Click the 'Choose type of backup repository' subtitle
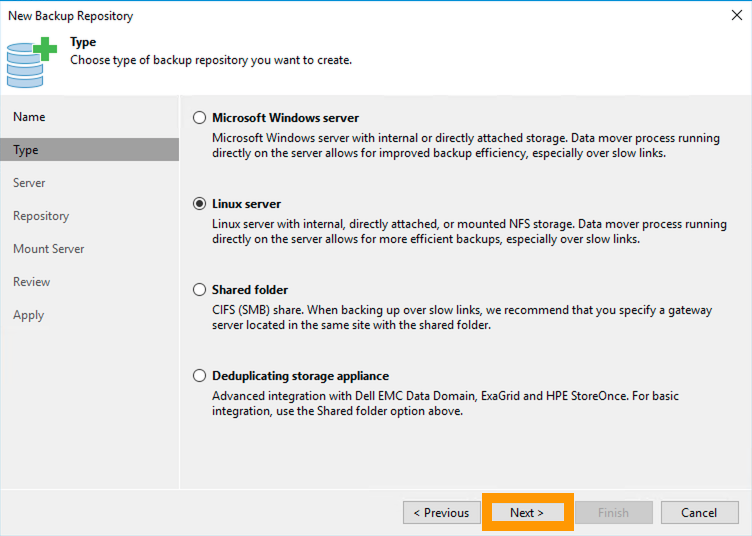This screenshot has height=536, width=752. coord(211,60)
